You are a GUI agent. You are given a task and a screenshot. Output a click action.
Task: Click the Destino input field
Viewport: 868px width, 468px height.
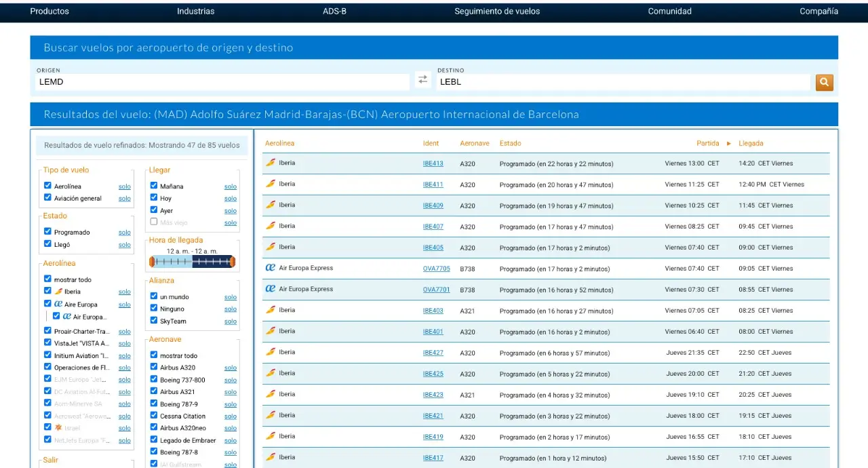623,82
